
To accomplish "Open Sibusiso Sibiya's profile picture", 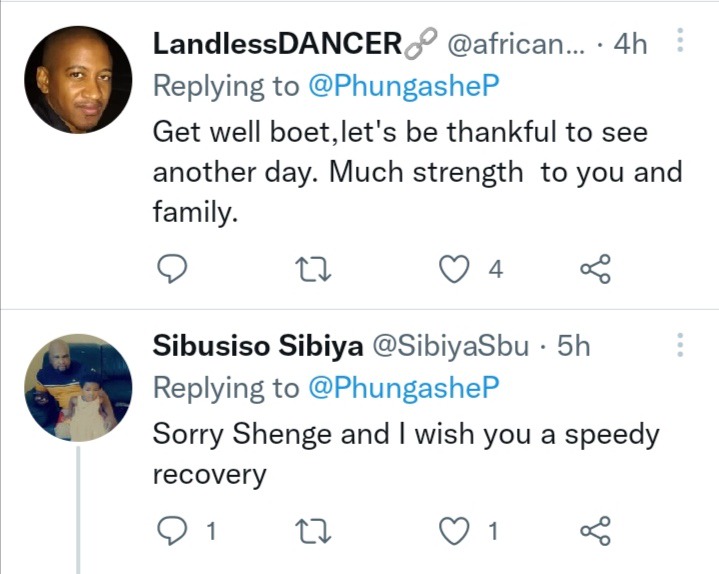I will [78, 387].
